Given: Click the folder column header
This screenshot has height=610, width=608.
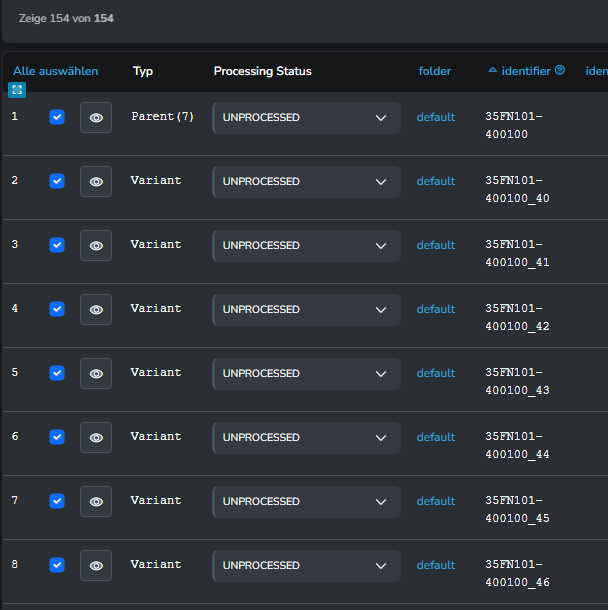Looking at the screenshot, I should 435,71.
